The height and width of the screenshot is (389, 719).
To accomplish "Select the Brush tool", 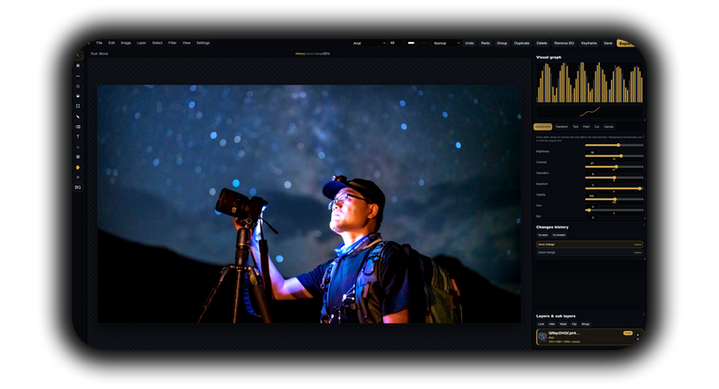I will (x=78, y=117).
